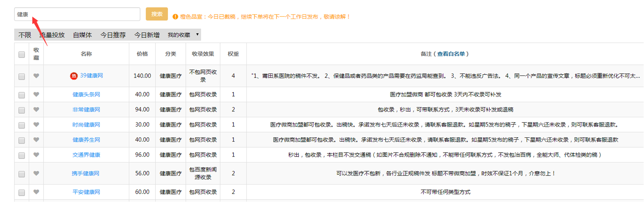Click price 140.00 in 39健康网 row

click(142, 76)
